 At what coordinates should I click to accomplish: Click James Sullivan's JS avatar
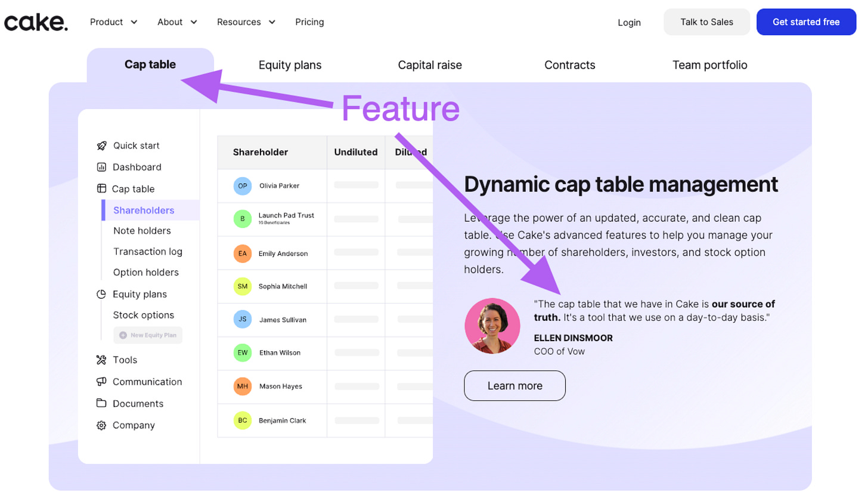pos(243,320)
